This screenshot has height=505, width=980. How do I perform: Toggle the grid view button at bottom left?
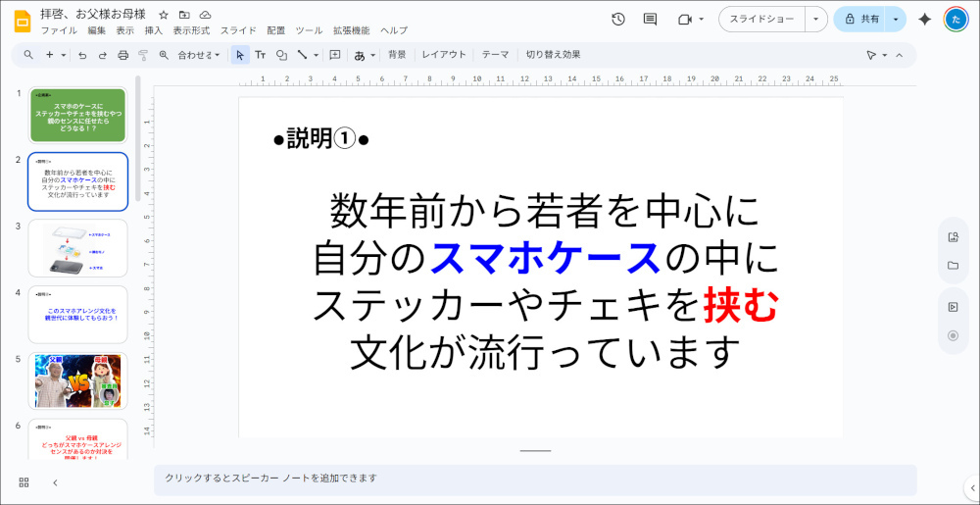click(24, 482)
